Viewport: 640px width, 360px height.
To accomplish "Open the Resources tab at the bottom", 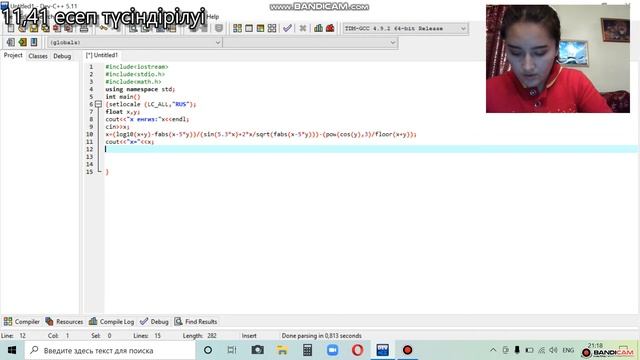I will point(64,322).
